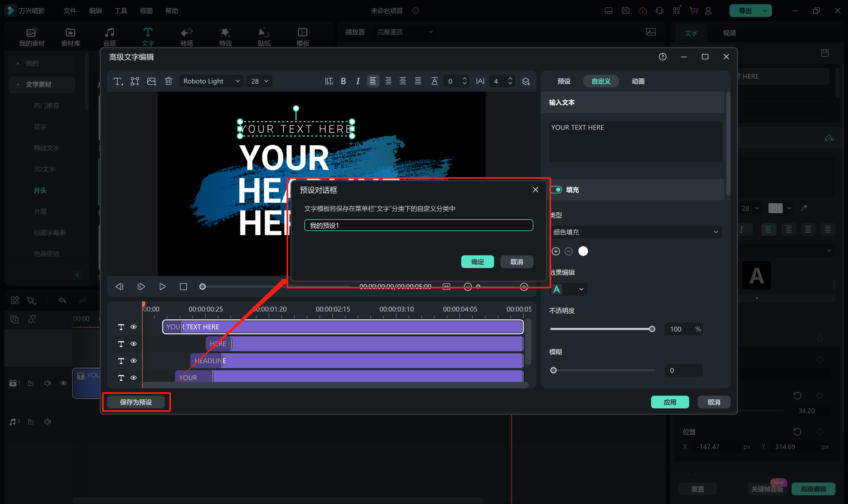The image size is (848, 504).
Task: Click the delete trash icon in editor toolbar
Action: click(x=168, y=81)
